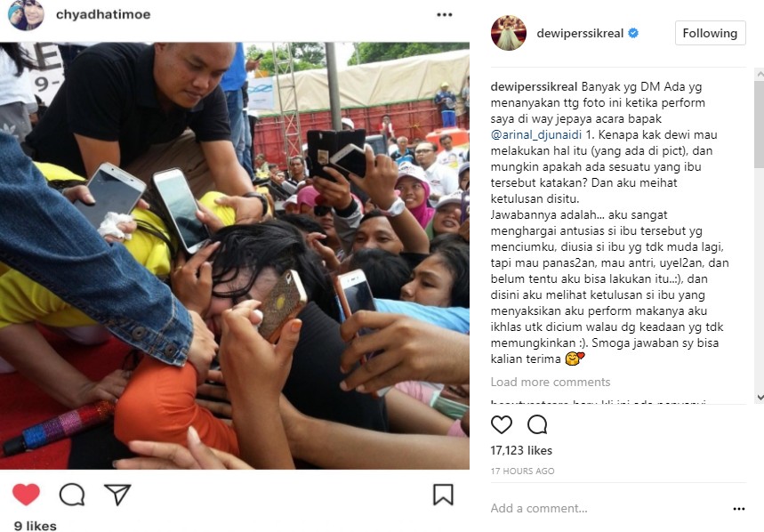Screen dimensions: 764x532
Task: Open comments with the speech bubble icon below the photo
Action: pyautogui.click(x=72, y=495)
